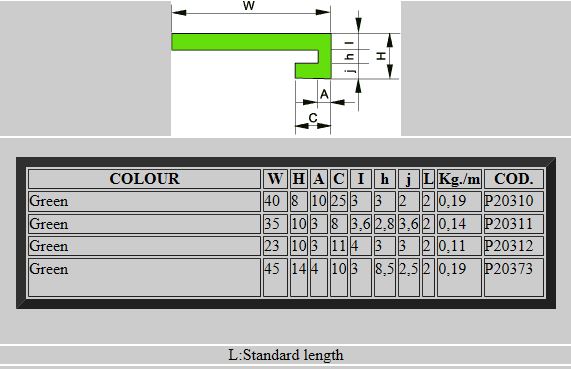Click the 8,5 value in the h column
Viewport: 571px width, 369px height.
[x=385, y=269]
